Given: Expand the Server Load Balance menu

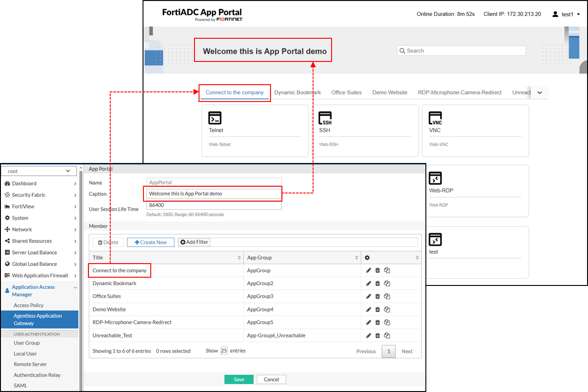Looking at the screenshot, I should [x=40, y=253].
